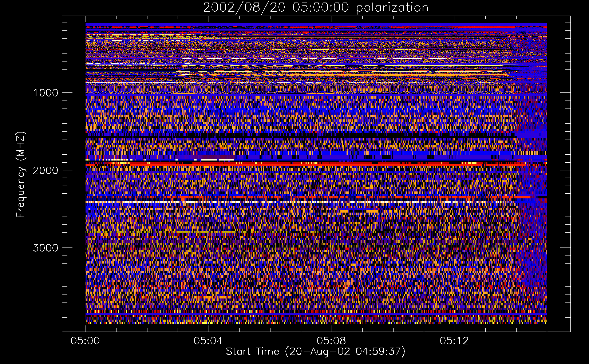Click the "Start Time (20-Aug-02 04:59:37)" axis label
Image resolution: width=589 pixels, height=364 pixels.
[x=316, y=352]
